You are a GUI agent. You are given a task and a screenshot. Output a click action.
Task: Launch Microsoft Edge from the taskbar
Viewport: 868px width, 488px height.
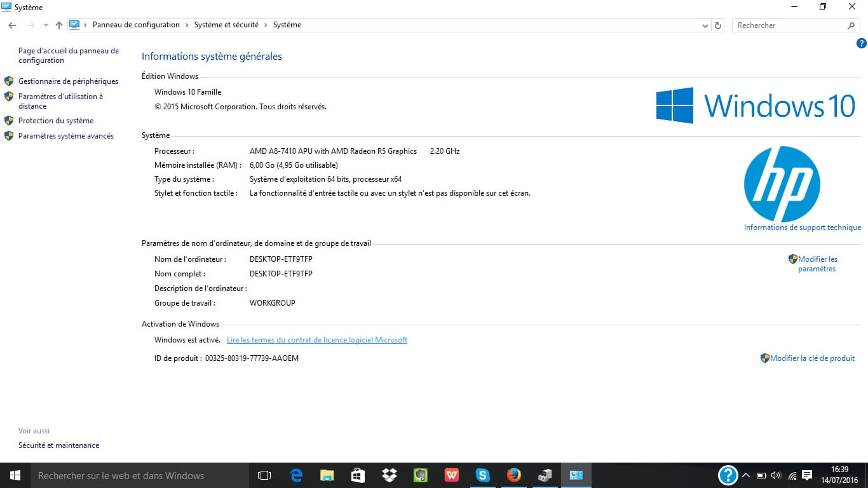coord(296,475)
